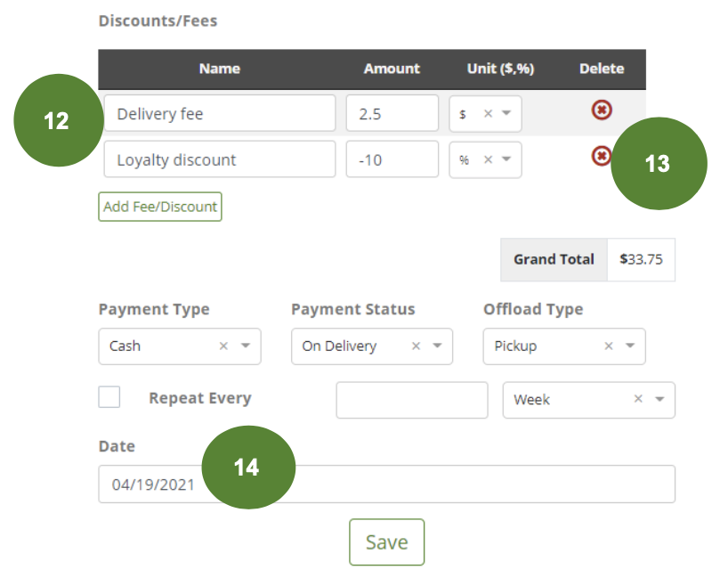Enable the Repeat Every checkbox

click(x=109, y=397)
